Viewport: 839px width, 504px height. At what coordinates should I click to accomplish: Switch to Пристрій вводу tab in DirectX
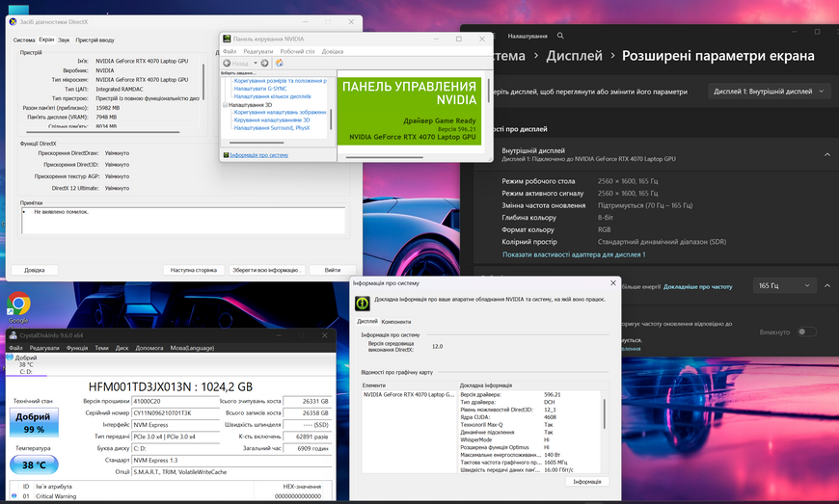click(95, 40)
